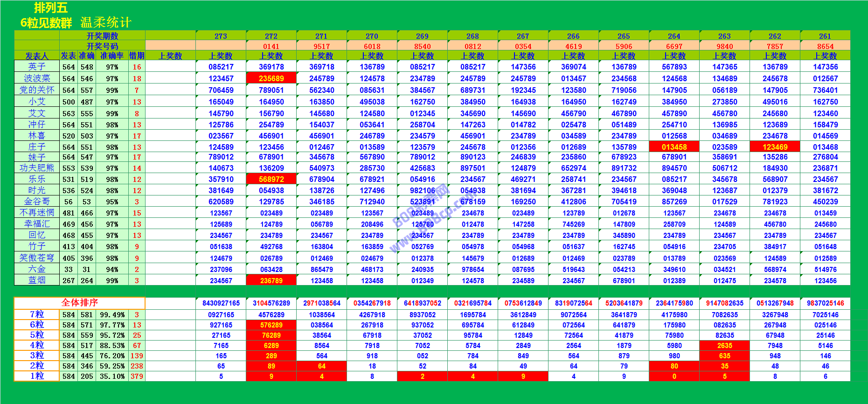Click period 273 column header
This screenshot has height=404, width=868.
coord(221,36)
